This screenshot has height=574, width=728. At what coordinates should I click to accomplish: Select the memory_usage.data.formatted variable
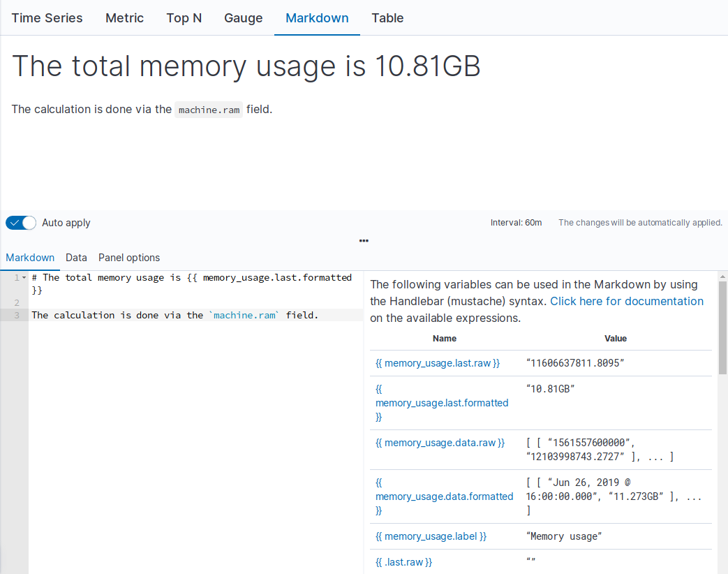point(444,496)
